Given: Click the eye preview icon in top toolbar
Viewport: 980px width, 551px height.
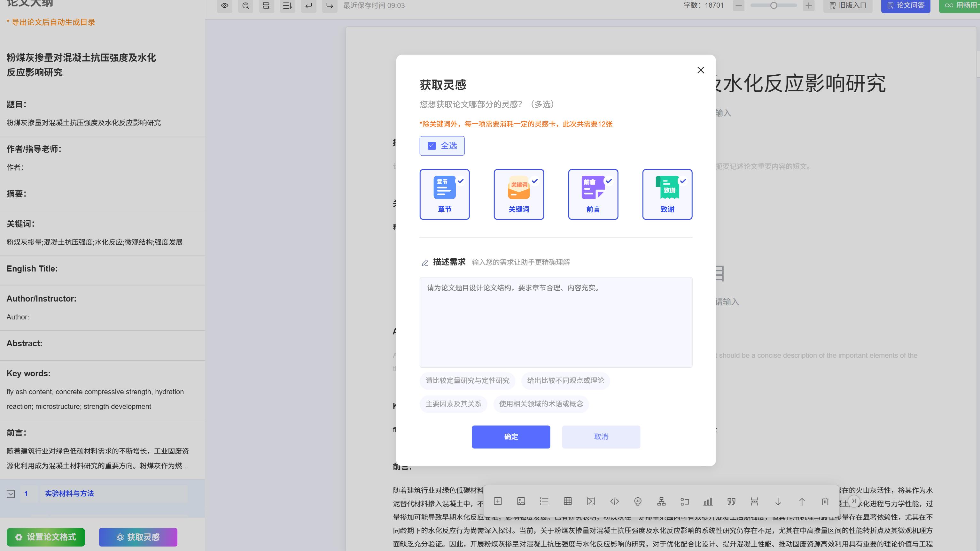Looking at the screenshot, I should tap(224, 6).
